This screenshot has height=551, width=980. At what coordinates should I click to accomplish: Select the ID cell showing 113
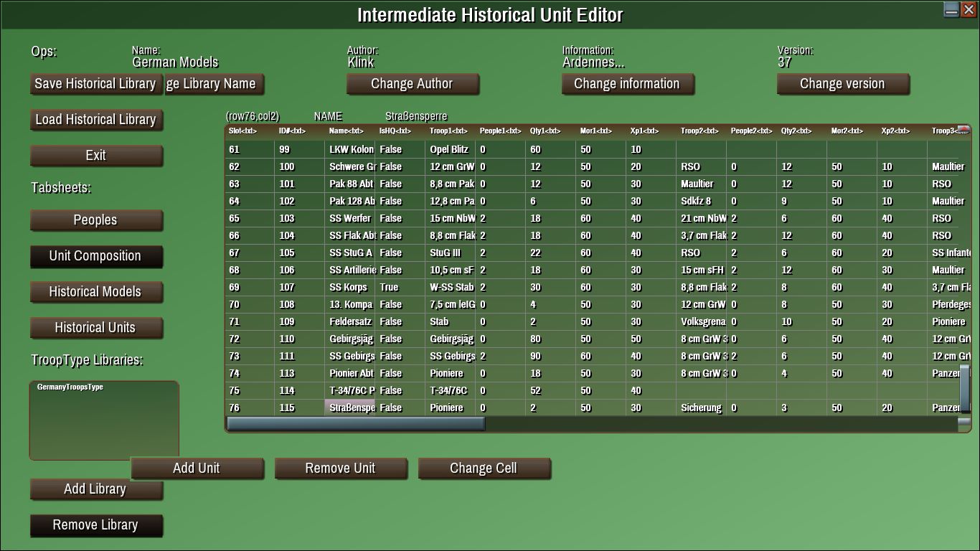pyautogui.click(x=300, y=373)
